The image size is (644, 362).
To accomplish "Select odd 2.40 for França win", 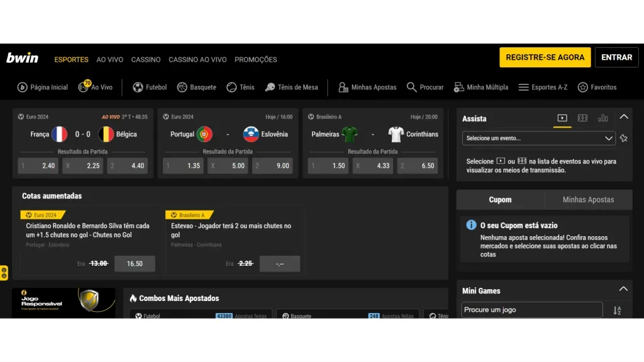I will (37, 165).
